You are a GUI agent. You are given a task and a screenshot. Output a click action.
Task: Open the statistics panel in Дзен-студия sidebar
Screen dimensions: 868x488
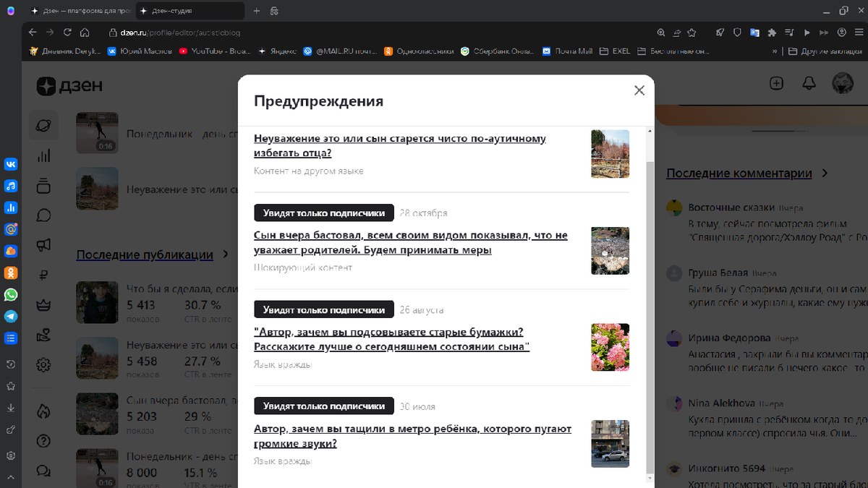click(x=43, y=155)
